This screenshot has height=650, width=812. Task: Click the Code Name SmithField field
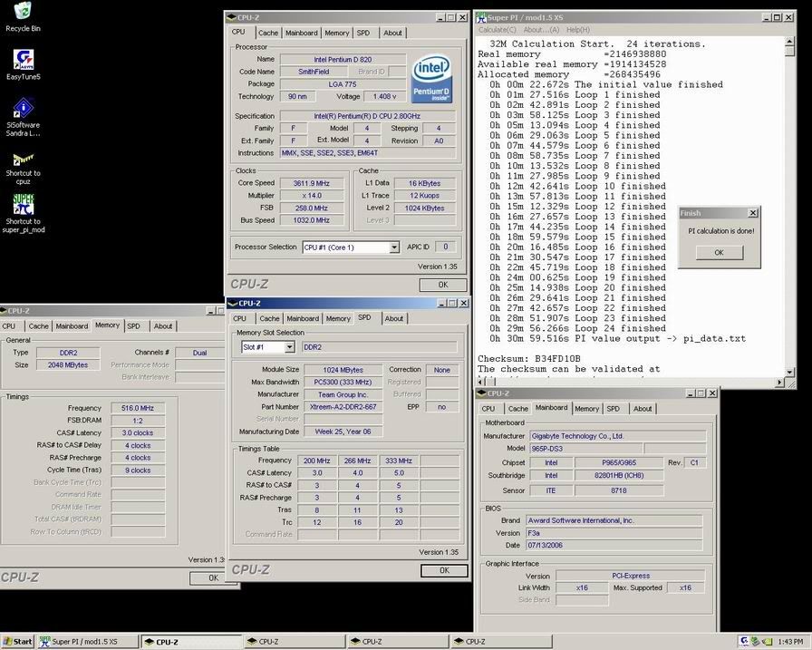314,72
